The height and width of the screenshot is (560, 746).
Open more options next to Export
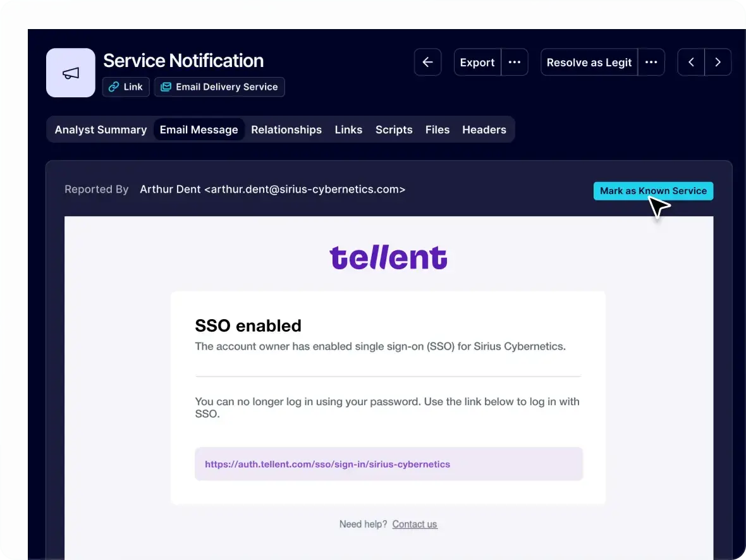tap(515, 63)
